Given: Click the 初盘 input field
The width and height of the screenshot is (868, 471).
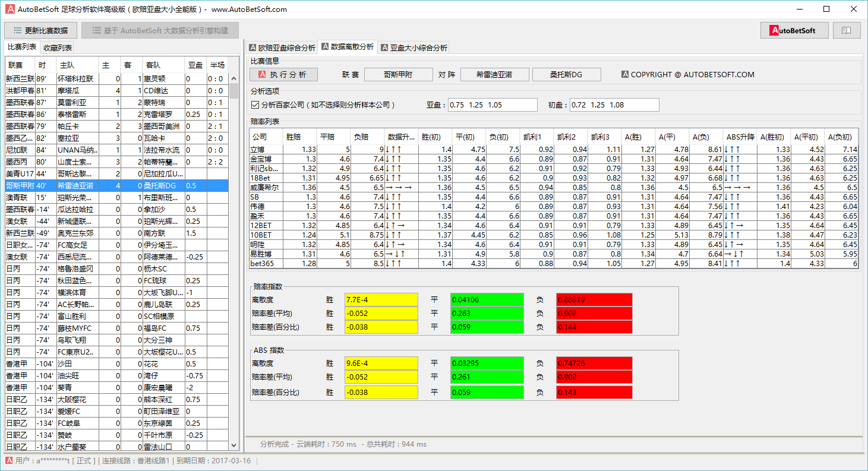Looking at the screenshot, I should (614, 105).
